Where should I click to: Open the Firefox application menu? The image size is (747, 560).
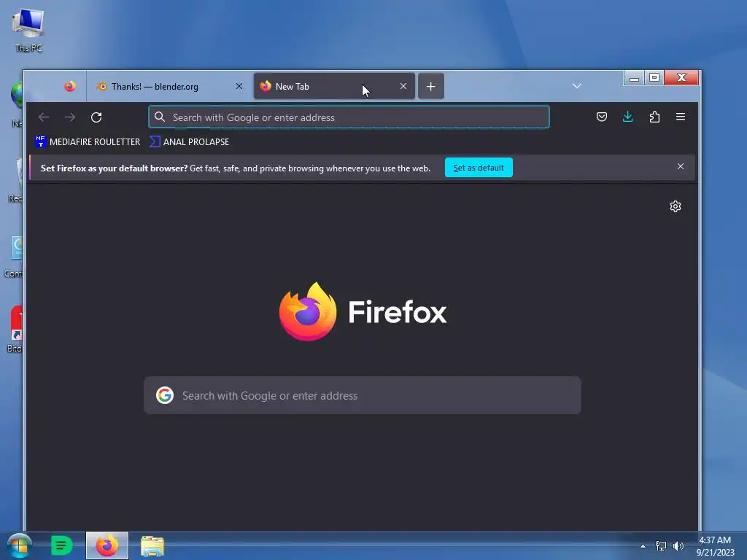tap(681, 117)
